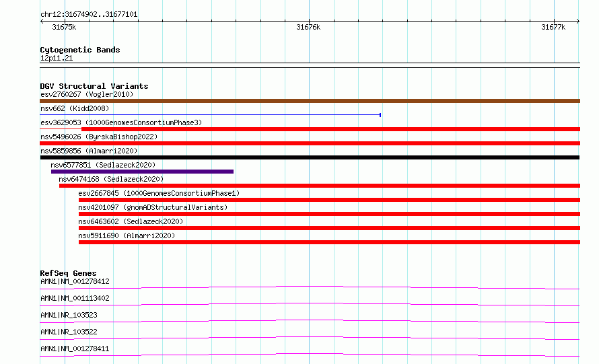Click the nsv5859856 (Almarri2020) label
Screen dimensions: 599x364
pyautogui.click(x=89, y=151)
